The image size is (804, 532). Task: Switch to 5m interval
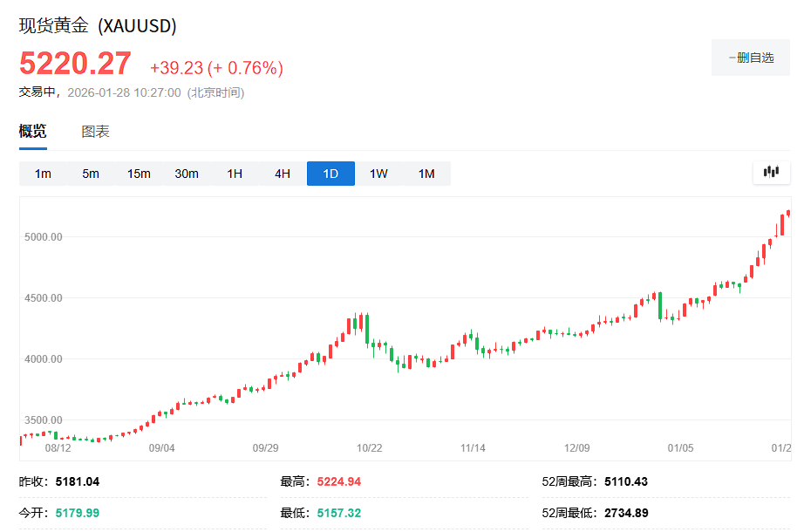tap(91, 174)
